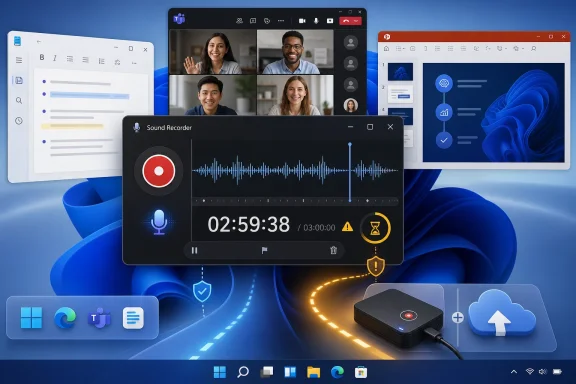
Task: Open taskbar Search
Action: click(x=243, y=372)
